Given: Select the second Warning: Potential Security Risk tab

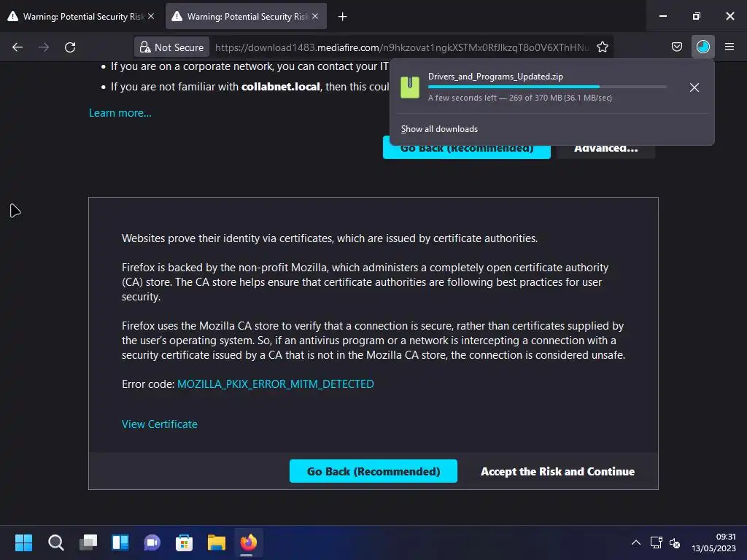Looking at the screenshot, I should coord(245,16).
